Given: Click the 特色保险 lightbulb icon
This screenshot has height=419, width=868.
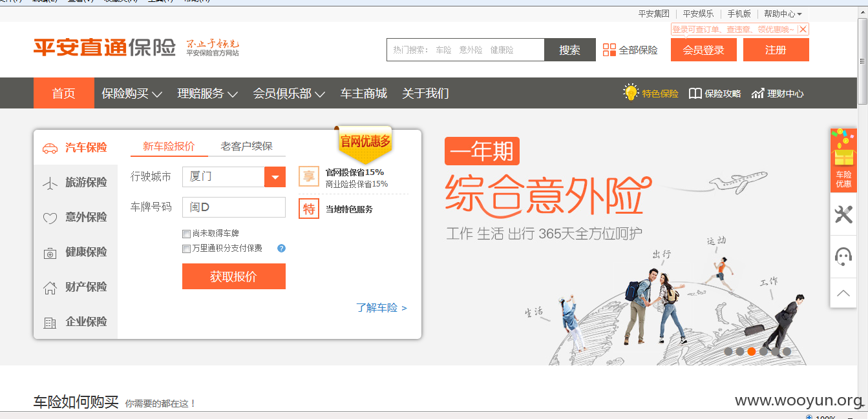Looking at the screenshot, I should (631, 92).
